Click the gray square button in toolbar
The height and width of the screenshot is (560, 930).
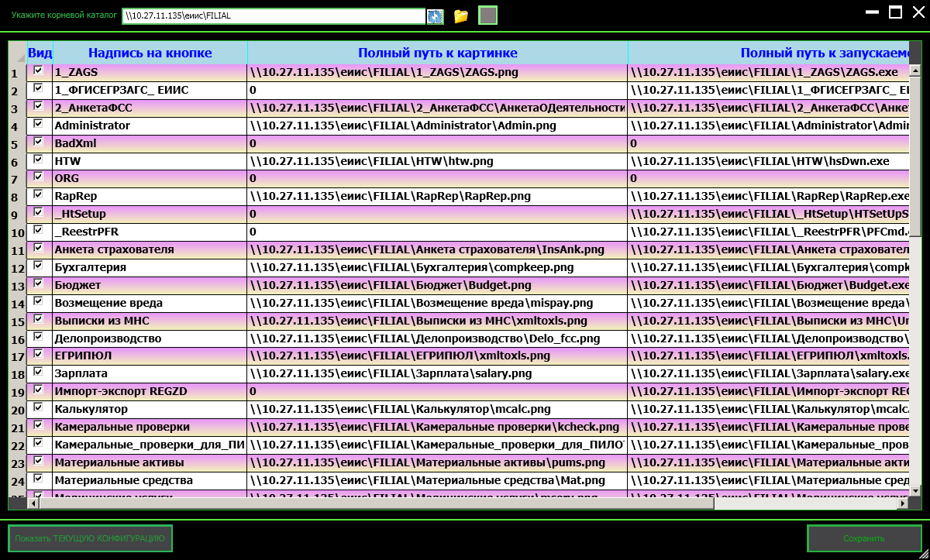(487, 15)
